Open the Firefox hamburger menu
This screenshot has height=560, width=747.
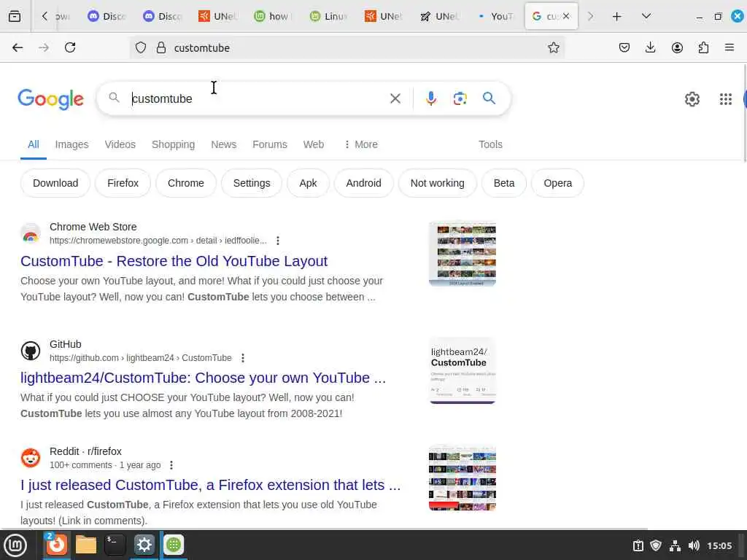(729, 47)
